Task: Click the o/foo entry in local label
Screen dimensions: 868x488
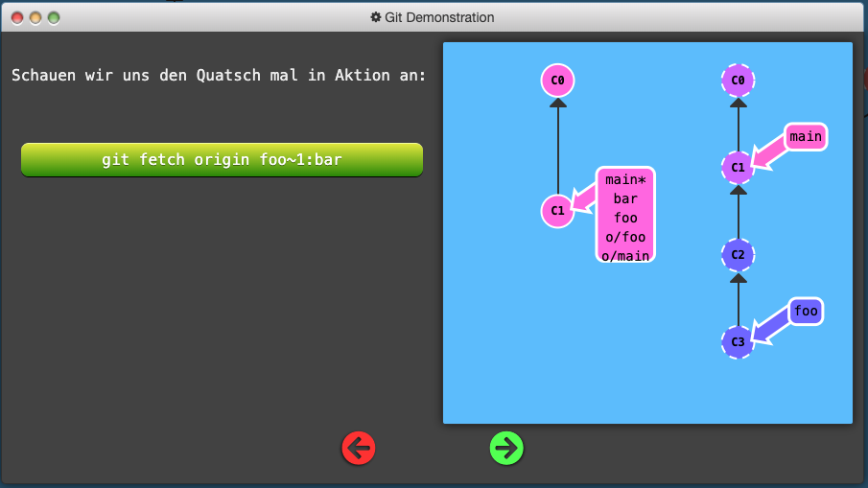Action: click(625, 237)
